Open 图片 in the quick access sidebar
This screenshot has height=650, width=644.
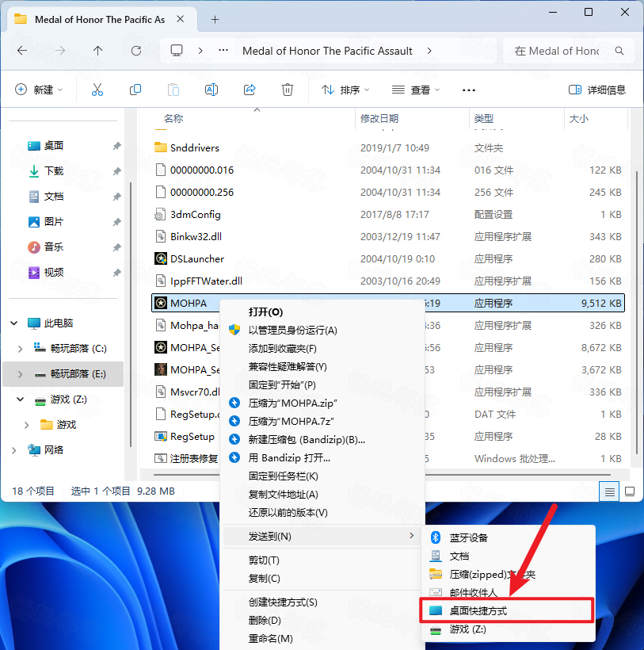coord(54,222)
